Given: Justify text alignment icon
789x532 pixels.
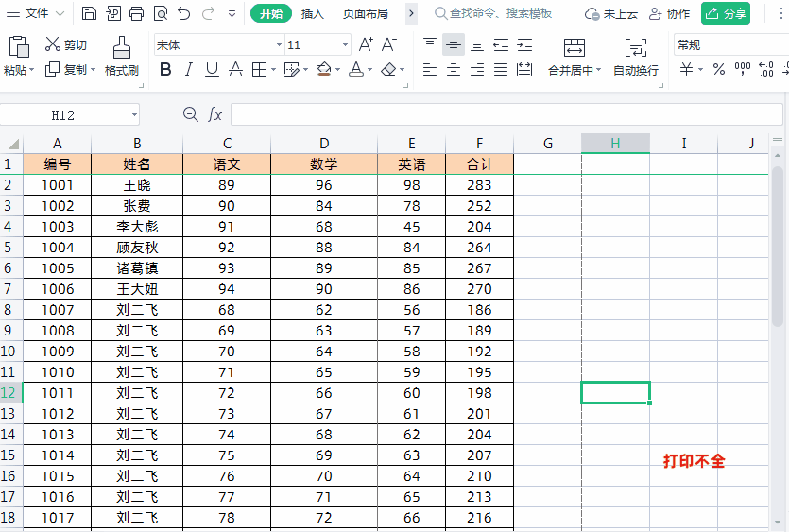Looking at the screenshot, I should click(x=501, y=70).
